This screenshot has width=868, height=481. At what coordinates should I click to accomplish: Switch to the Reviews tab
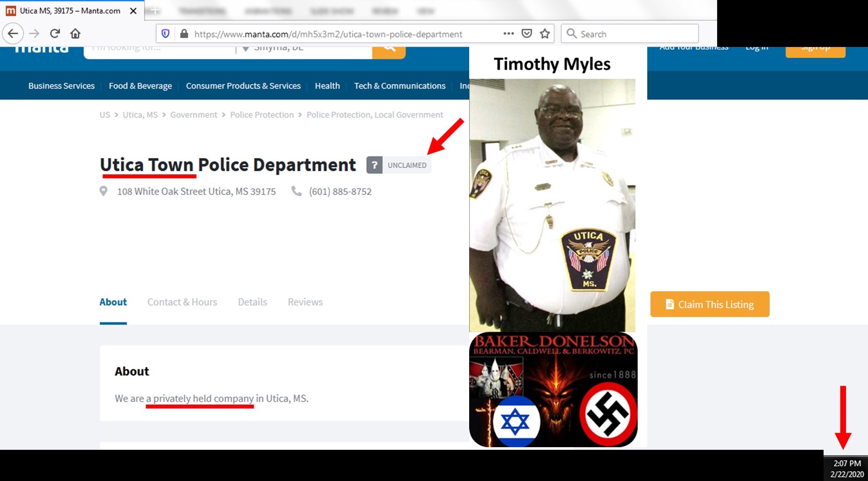point(305,302)
